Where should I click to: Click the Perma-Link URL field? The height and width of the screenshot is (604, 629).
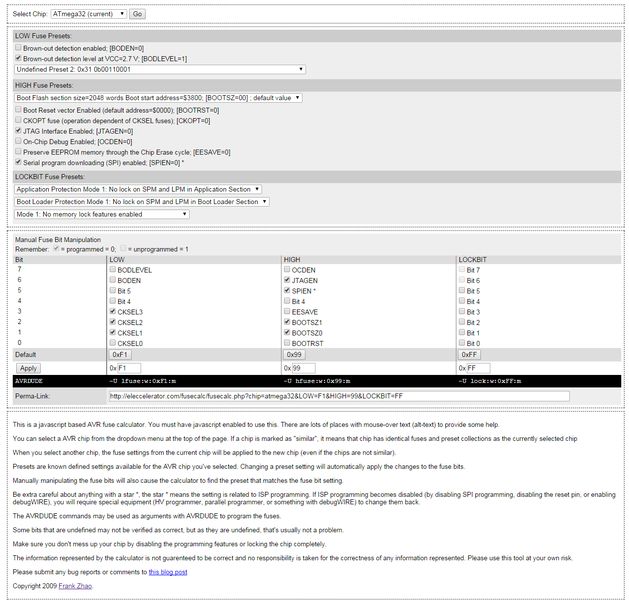(x=339, y=396)
